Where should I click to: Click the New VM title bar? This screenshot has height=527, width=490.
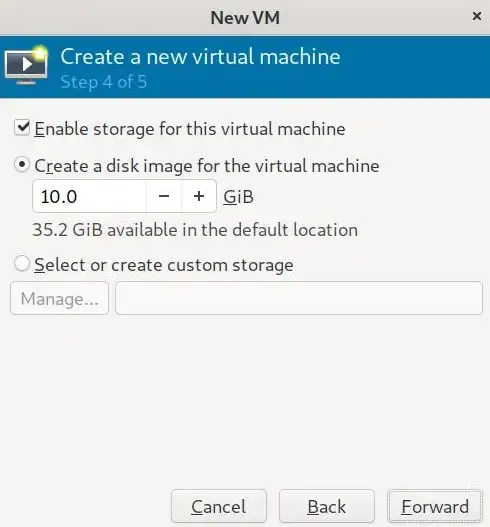(245, 17)
